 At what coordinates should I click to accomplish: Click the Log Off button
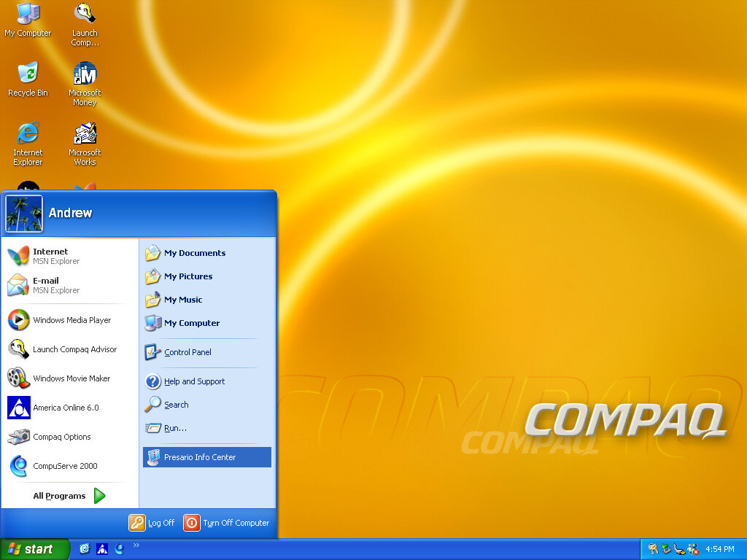pyautogui.click(x=152, y=523)
